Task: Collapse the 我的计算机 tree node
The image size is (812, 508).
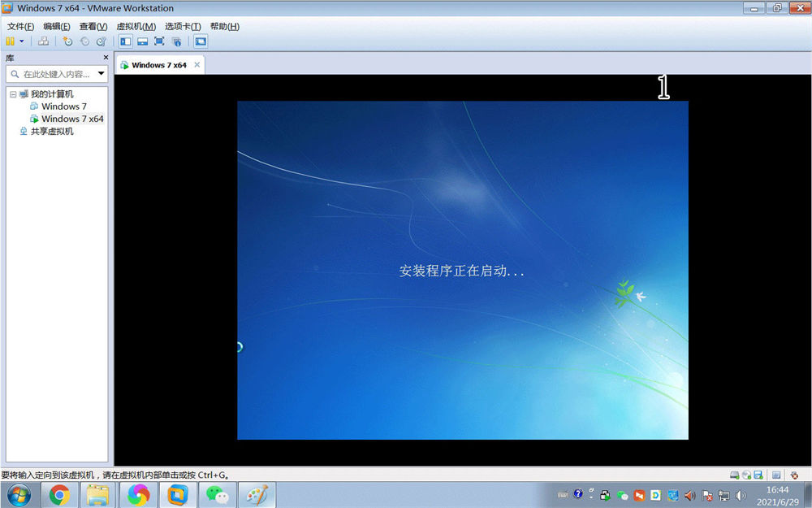Action: click(13, 94)
